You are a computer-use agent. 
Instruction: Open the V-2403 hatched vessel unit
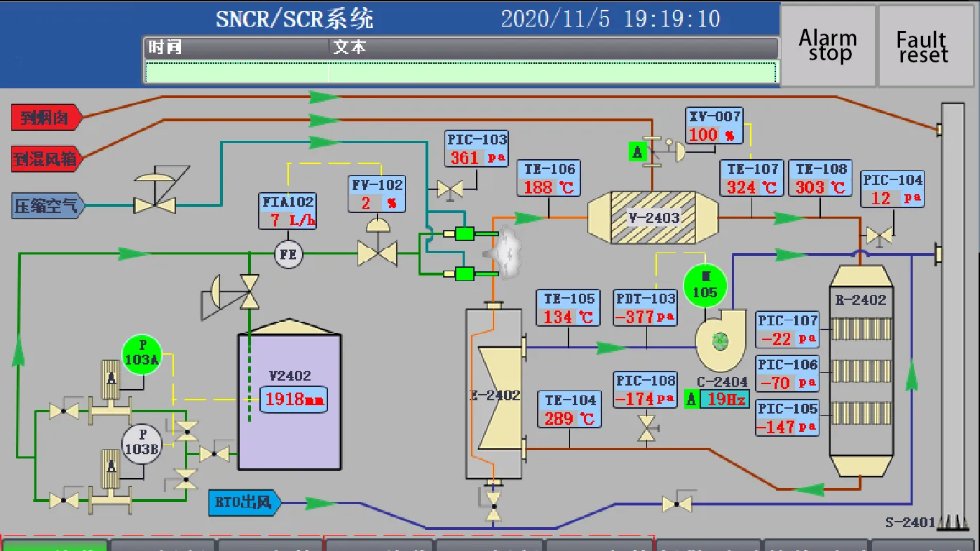[653, 217]
